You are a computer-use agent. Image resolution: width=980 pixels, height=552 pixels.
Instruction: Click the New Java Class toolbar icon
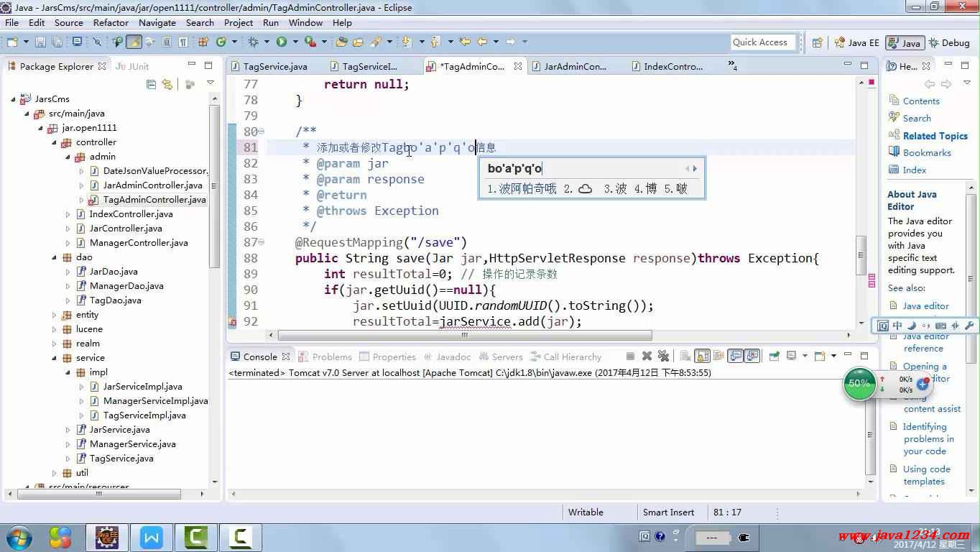click(221, 42)
